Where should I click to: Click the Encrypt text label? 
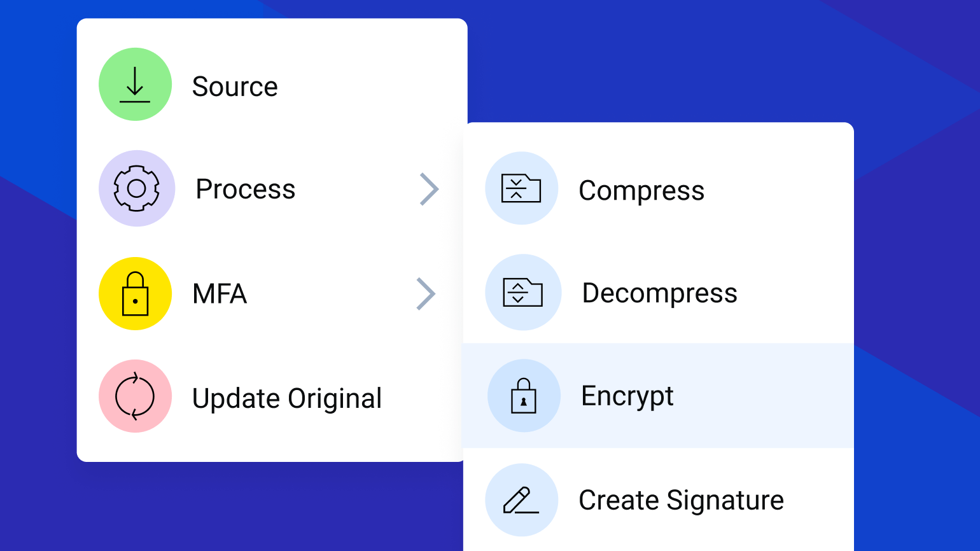tap(627, 395)
